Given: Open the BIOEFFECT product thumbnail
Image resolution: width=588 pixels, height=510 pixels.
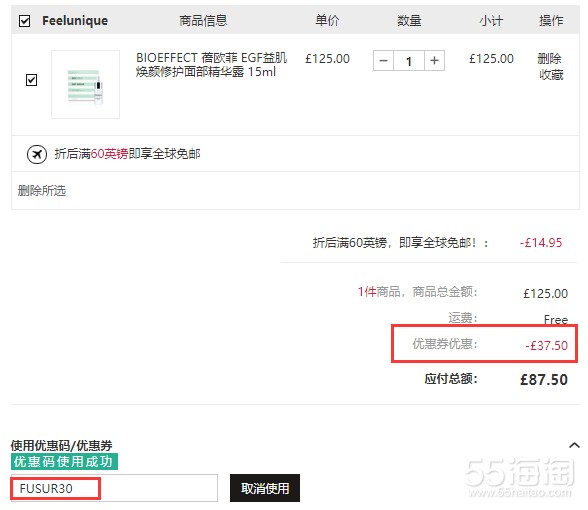Looking at the screenshot, I should (86, 84).
